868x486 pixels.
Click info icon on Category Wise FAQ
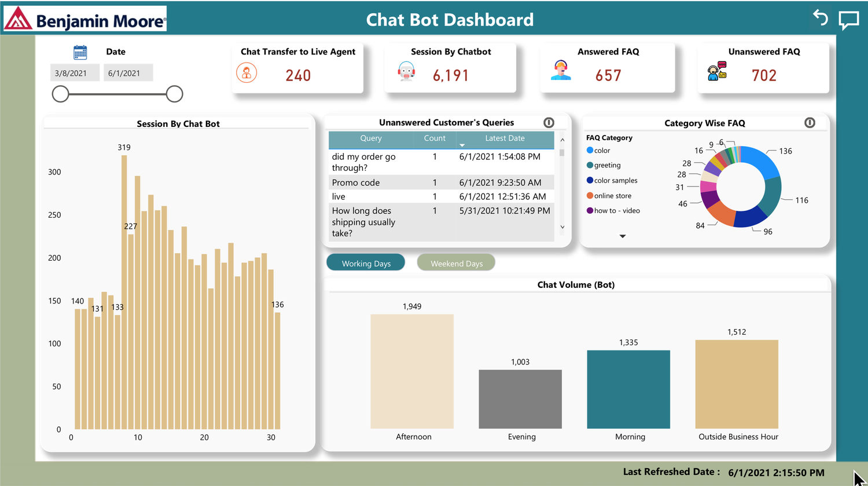pyautogui.click(x=810, y=122)
